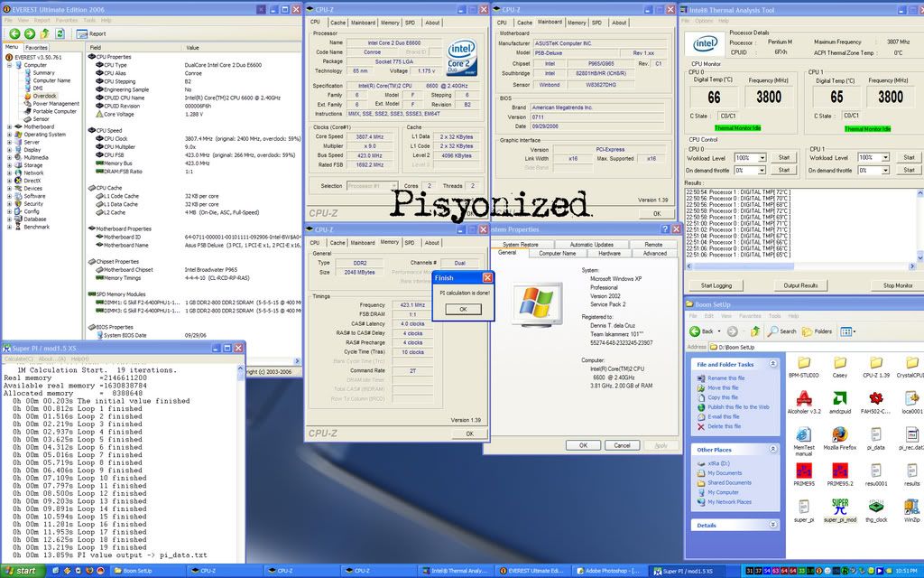Open the Computer Name tab in System Properties
The width and height of the screenshot is (924, 578).
coord(557,253)
